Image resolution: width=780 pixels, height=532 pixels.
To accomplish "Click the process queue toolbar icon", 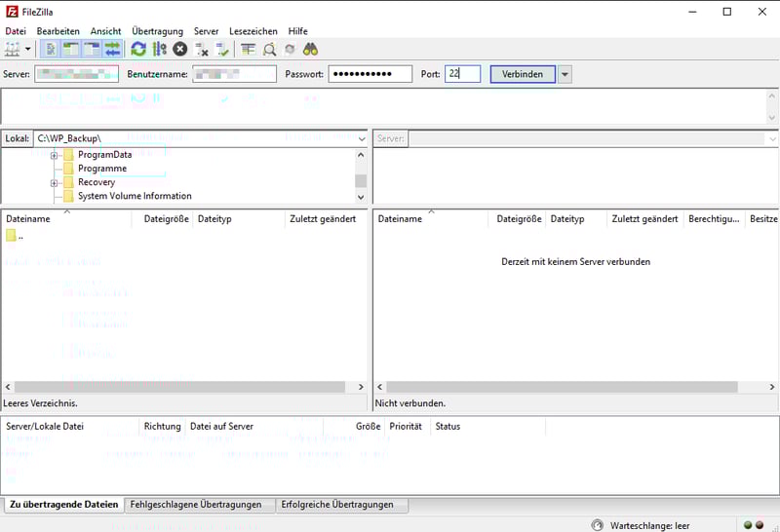I will pyautogui.click(x=159, y=49).
